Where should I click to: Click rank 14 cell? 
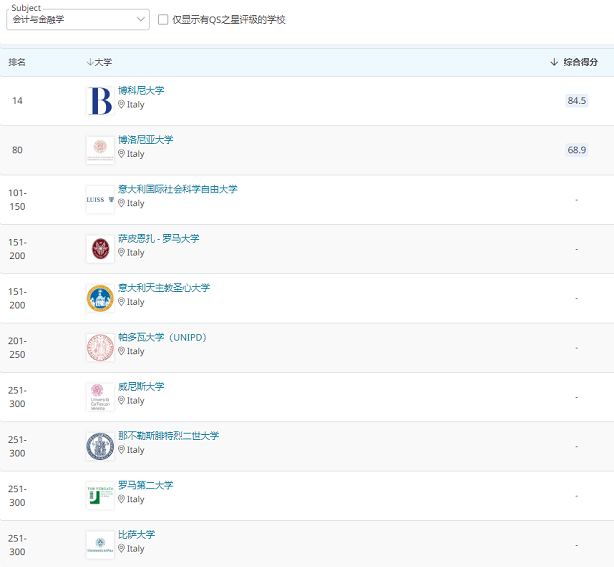[17, 101]
